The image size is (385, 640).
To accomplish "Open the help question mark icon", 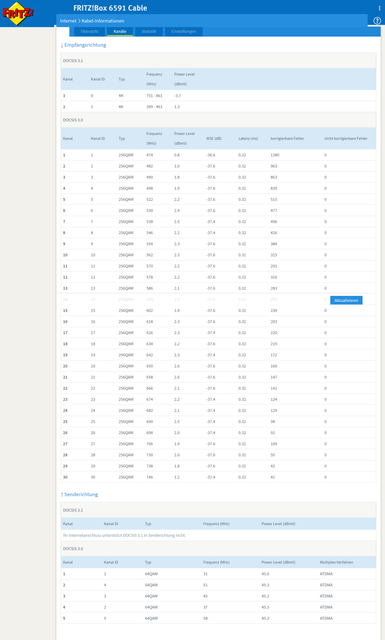I will pyautogui.click(x=377, y=20).
